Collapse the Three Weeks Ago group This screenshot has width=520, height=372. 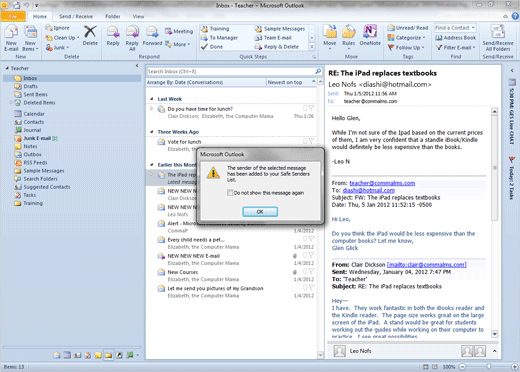(152, 132)
